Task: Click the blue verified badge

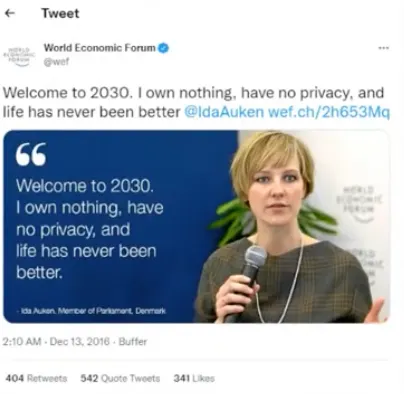Action: [x=163, y=48]
